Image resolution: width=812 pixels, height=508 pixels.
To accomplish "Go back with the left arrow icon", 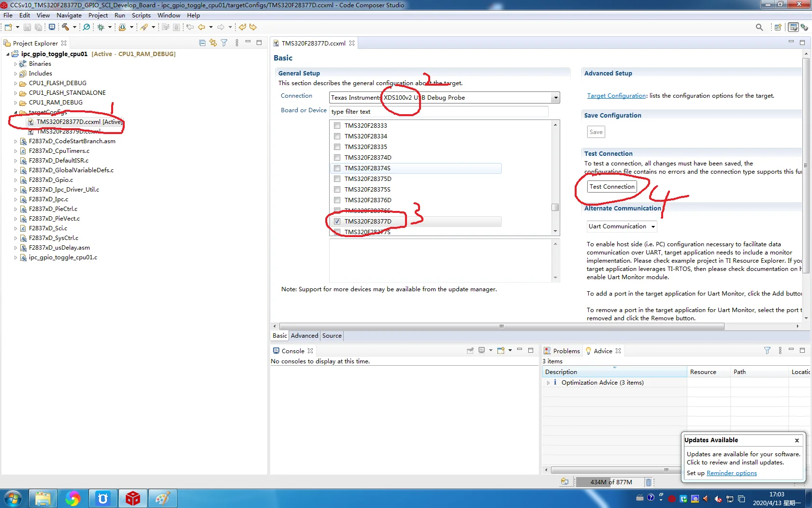I will click(x=202, y=27).
